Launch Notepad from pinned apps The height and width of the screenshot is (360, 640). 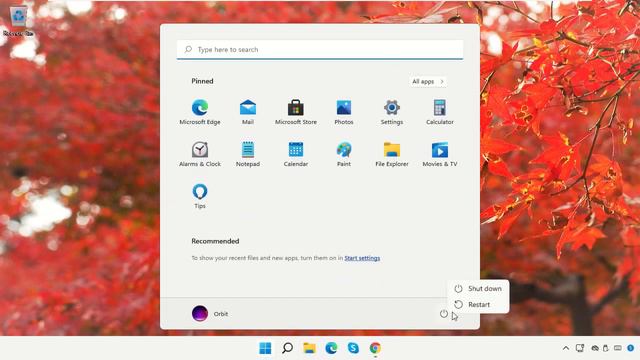pos(248,154)
